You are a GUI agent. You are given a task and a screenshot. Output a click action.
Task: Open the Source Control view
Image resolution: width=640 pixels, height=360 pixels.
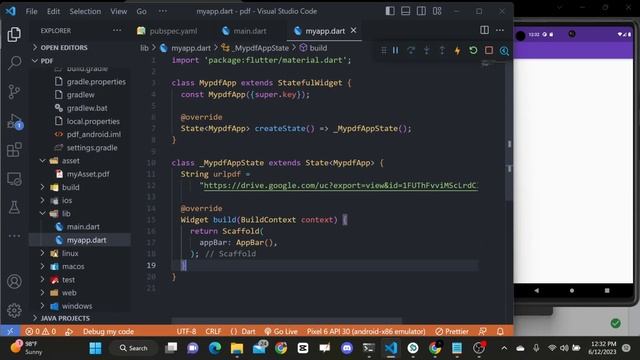click(14, 91)
